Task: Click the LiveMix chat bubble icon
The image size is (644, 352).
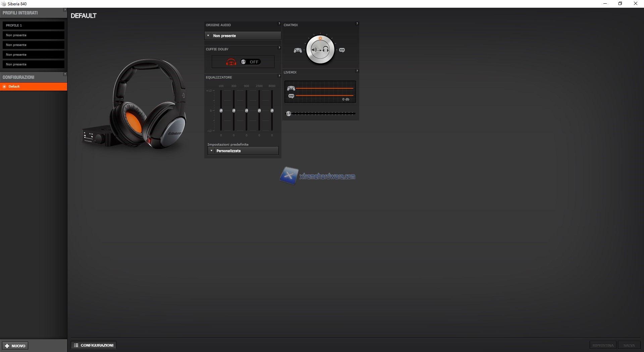Action: click(291, 96)
